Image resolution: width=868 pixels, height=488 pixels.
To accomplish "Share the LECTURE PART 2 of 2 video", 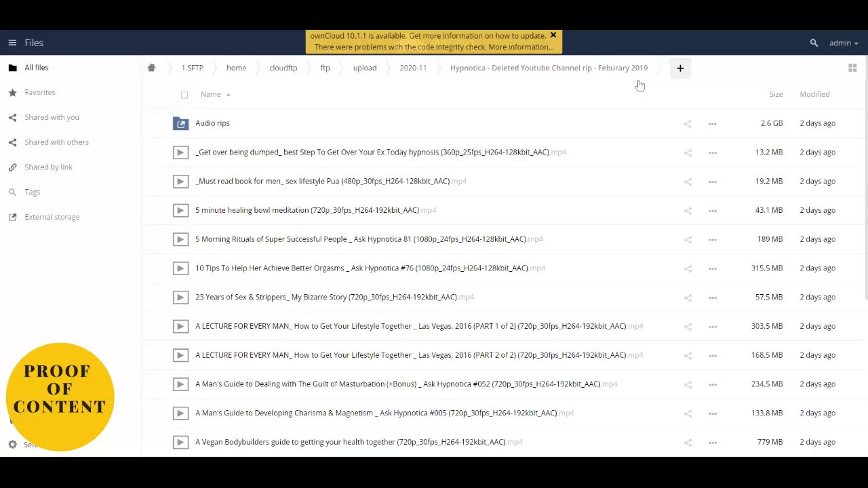I will (688, 355).
